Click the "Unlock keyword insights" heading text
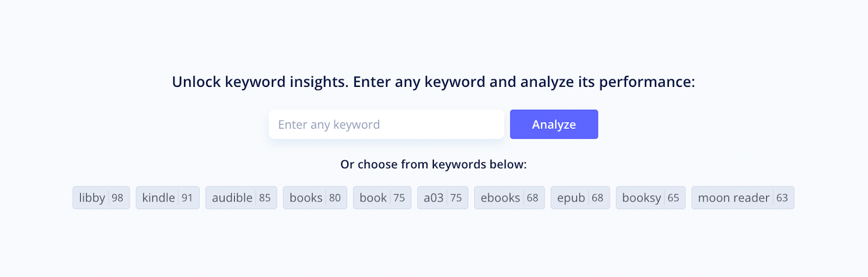The width and height of the screenshot is (868, 277). (x=433, y=82)
